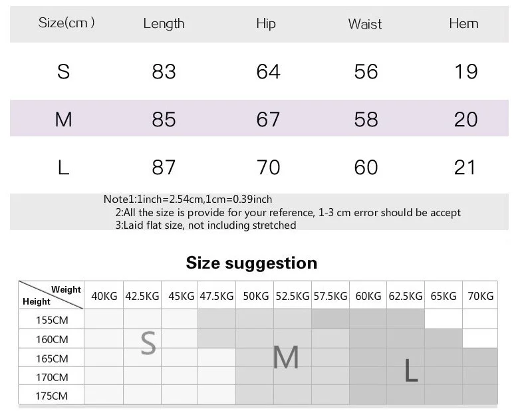Select the Hip column header

pos(266,24)
